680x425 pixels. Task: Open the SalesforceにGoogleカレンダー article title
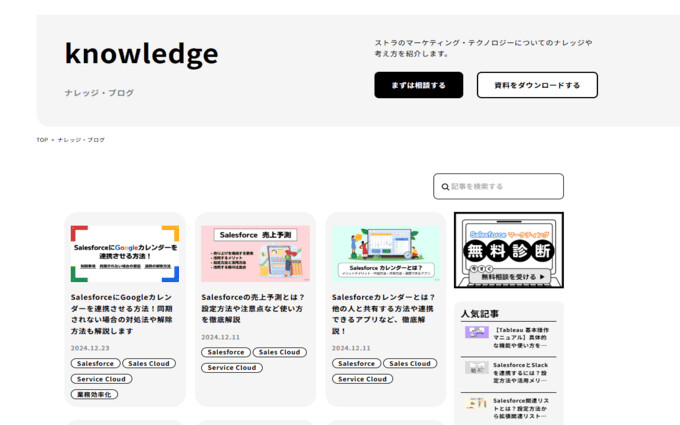click(122, 314)
